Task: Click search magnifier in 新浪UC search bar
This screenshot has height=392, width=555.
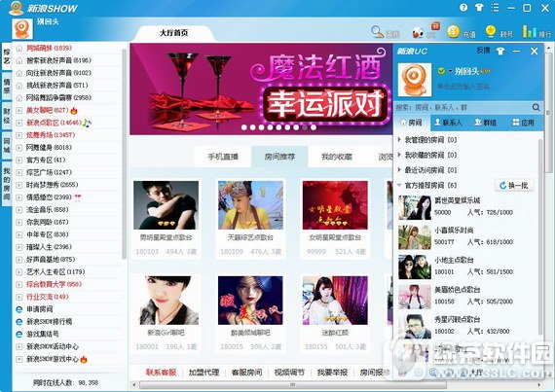Action: (x=536, y=107)
